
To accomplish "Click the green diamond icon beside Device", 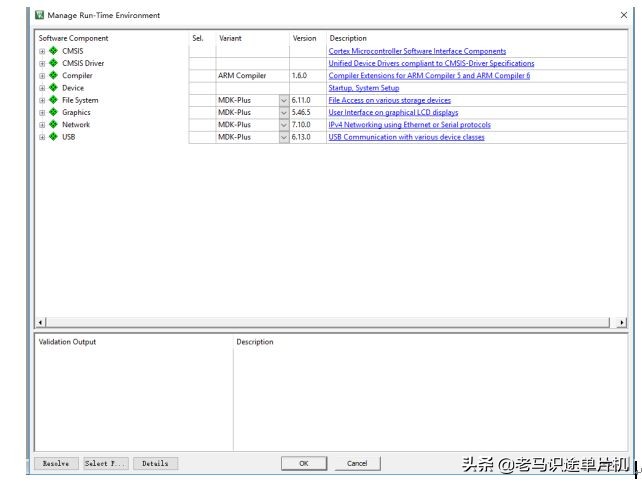I will (53, 87).
